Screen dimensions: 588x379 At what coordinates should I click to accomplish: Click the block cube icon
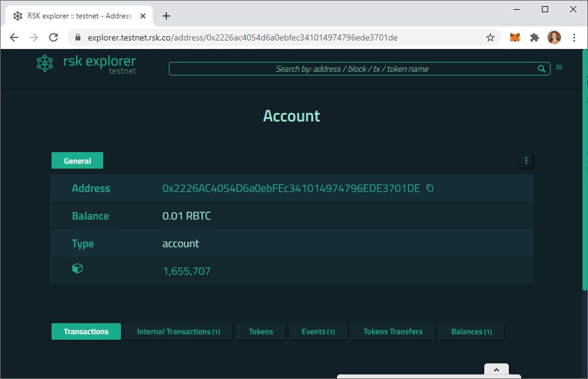pyautogui.click(x=77, y=269)
